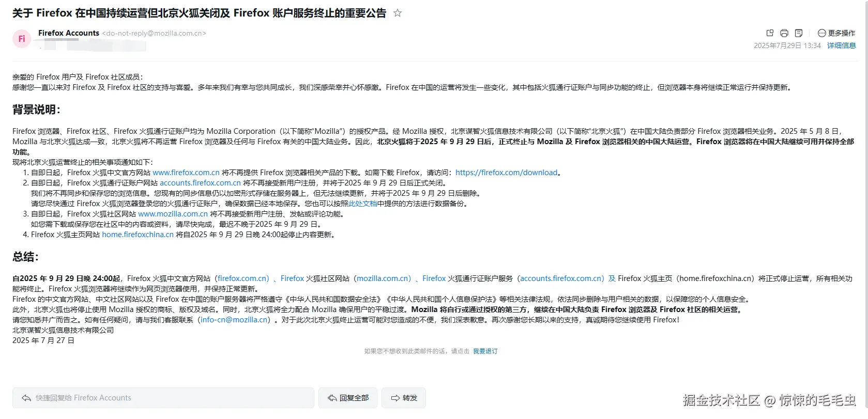Click the 回复全部 button
868x419 pixels.
tap(348, 398)
